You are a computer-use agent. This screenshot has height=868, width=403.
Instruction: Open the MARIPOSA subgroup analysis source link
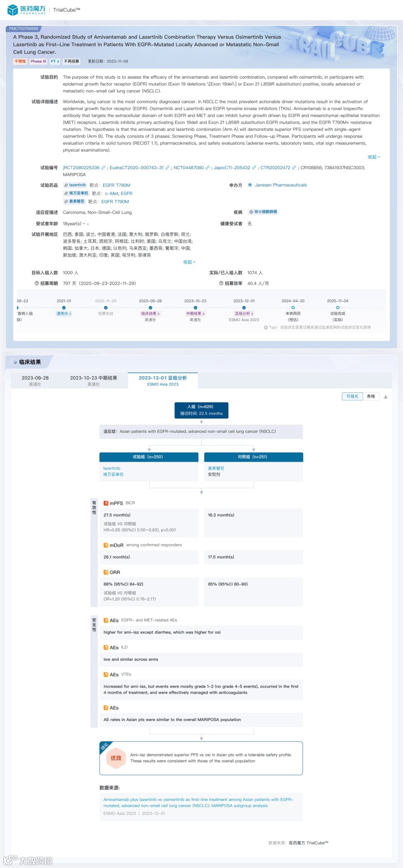click(x=199, y=802)
